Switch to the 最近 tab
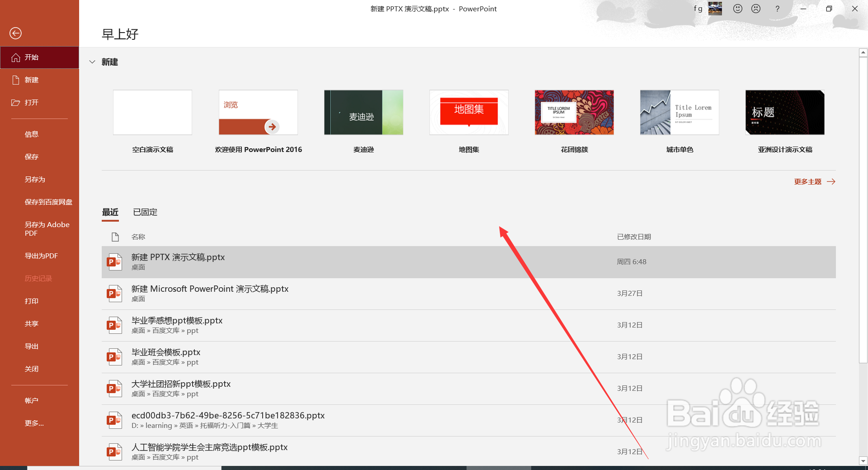The image size is (868, 470). 110,212
